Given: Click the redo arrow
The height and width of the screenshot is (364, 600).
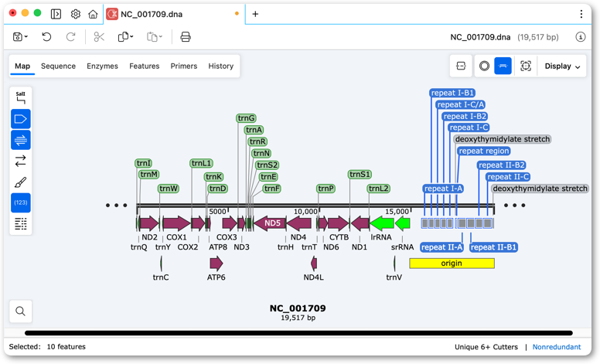Looking at the screenshot, I should [71, 36].
